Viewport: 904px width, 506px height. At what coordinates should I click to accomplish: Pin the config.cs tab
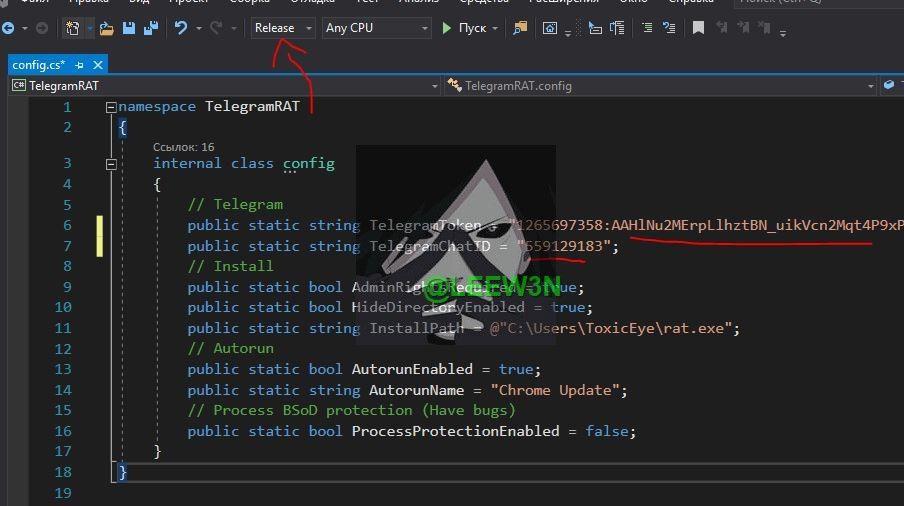[80, 65]
